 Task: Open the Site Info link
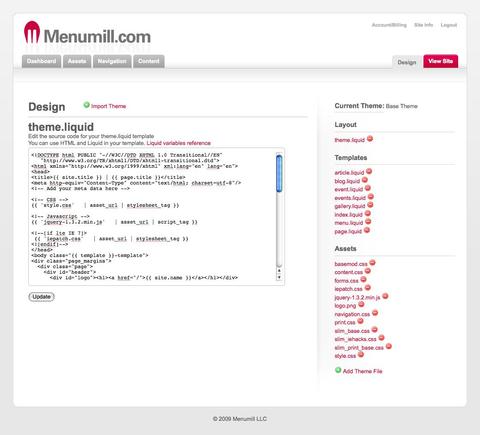(424, 25)
